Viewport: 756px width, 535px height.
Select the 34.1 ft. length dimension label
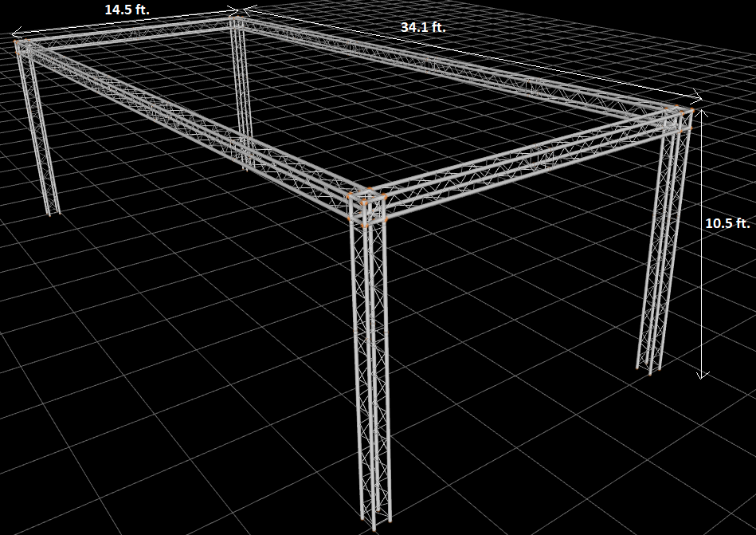click(423, 27)
